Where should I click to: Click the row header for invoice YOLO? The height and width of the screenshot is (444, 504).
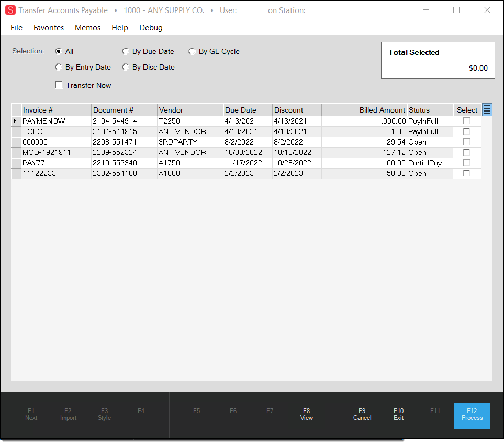[16, 131]
